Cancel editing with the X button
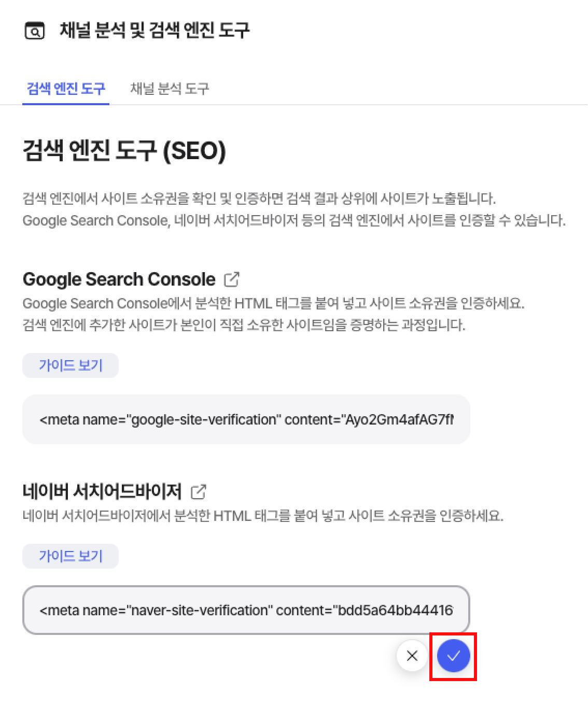588x707 pixels. tap(412, 656)
